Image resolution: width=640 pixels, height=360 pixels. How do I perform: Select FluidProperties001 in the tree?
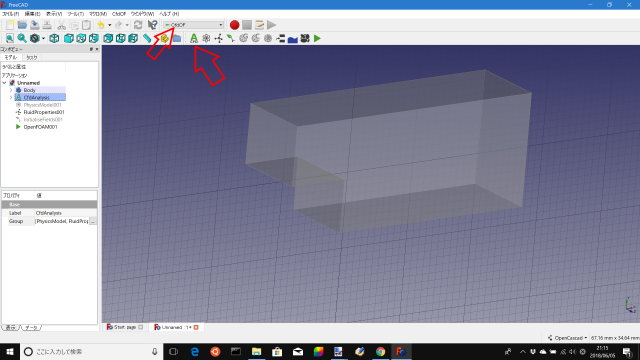coord(44,112)
